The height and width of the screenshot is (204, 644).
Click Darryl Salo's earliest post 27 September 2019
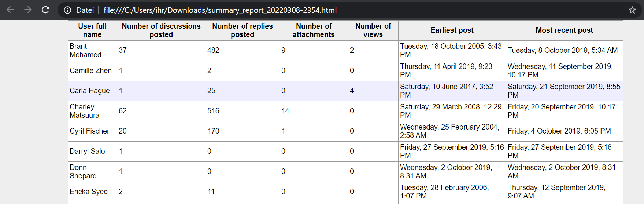point(452,152)
